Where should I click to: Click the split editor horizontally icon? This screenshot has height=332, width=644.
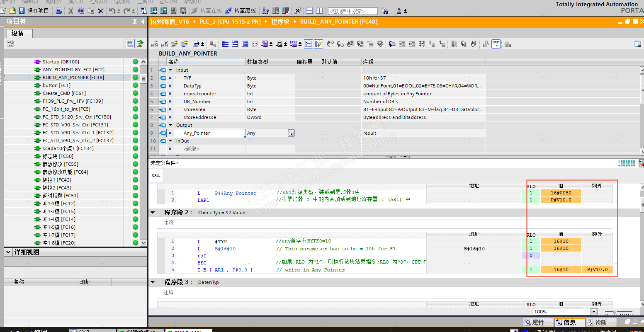click(310, 10)
